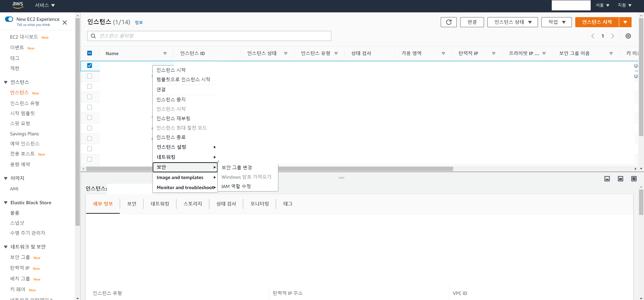Open Image and templates submenu

click(x=185, y=177)
